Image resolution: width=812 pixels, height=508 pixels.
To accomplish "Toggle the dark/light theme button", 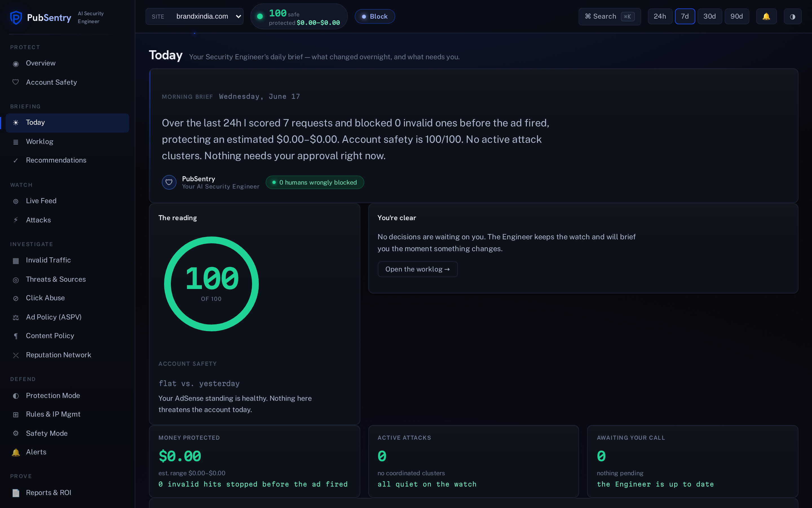I will 793,16.
